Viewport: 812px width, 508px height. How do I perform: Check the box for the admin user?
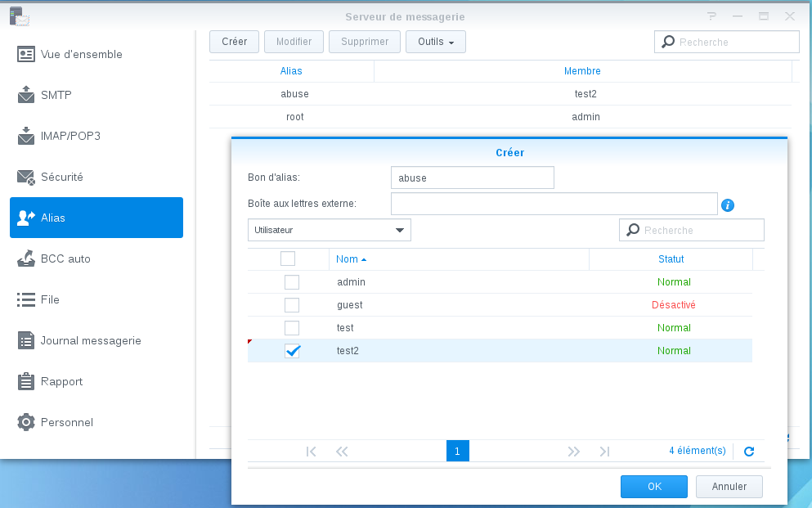pos(292,282)
